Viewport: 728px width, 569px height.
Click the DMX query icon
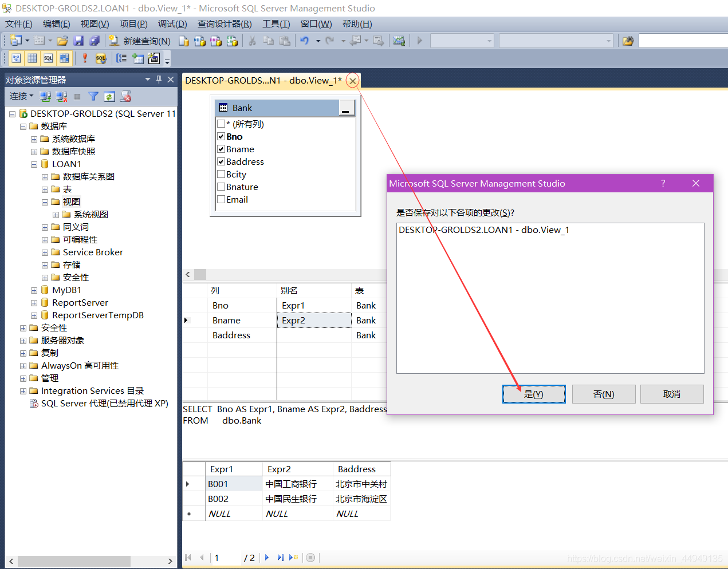click(216, 41)
